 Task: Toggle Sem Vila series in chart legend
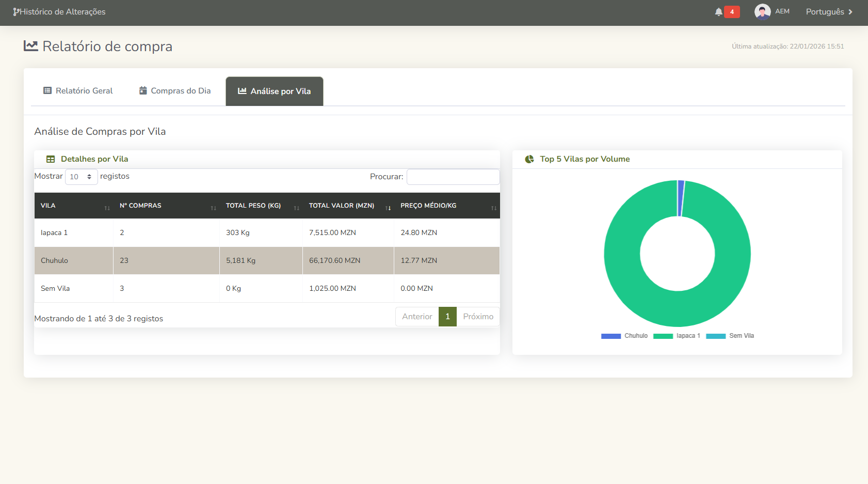[x=730, y=336]
